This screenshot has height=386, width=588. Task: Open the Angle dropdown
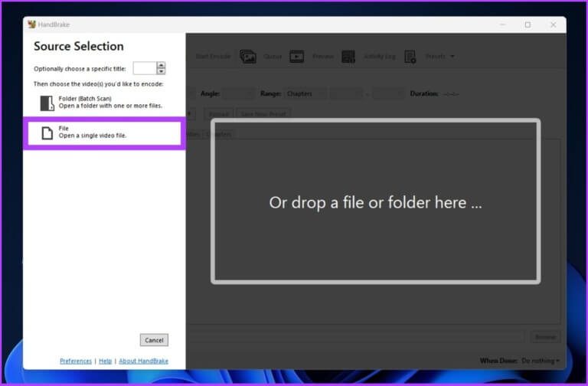tap(239, 93)
